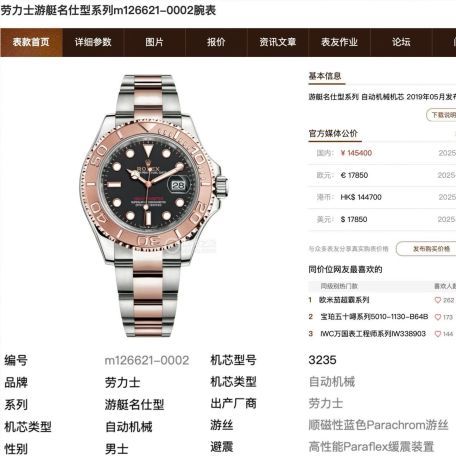Select the 表友作业 tab

pos(339,42)
